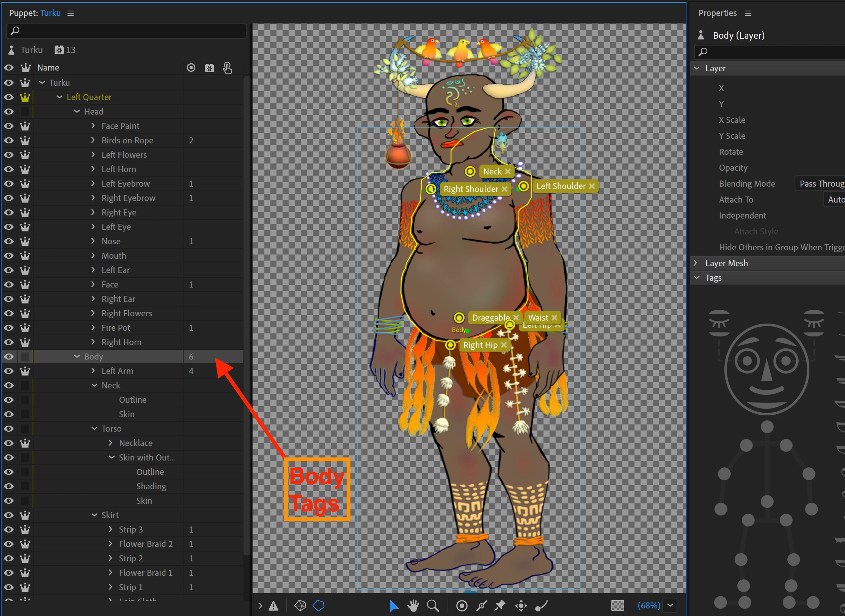Click the warning triangle icon
The height and width of the screenshot is (616, 845).
coord(273,606)
